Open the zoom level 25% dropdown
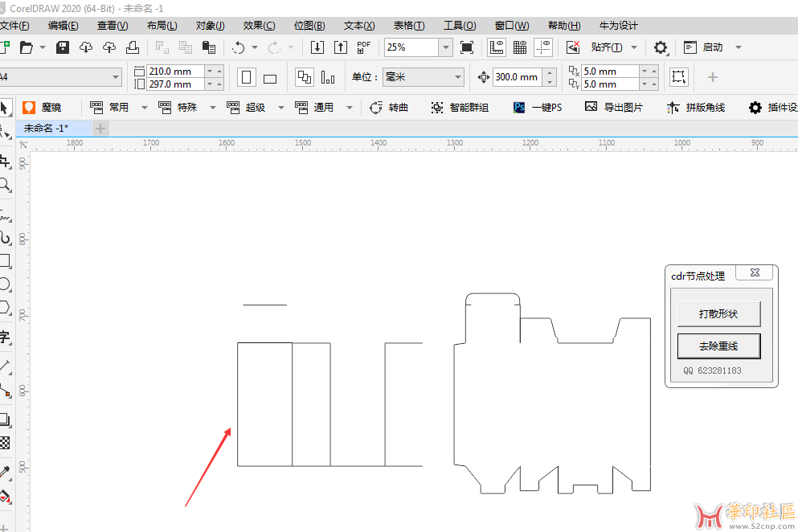The width and height of the screenshot is (798, 532). pos(445,47)
